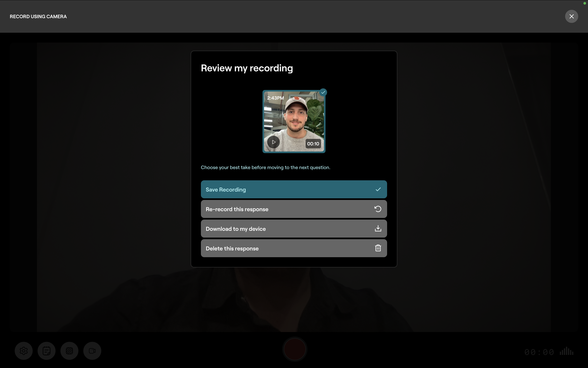Click the 2:43PM timestamp label
Viewport: 588px width, 368px height.
[x=275, y=98]
